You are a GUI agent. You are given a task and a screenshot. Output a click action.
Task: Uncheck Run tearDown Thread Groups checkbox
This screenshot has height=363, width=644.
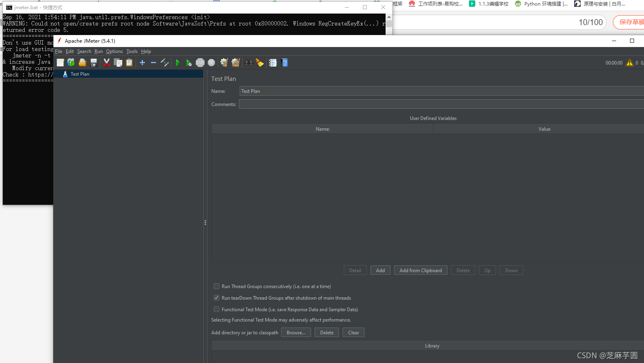point(217,298)
